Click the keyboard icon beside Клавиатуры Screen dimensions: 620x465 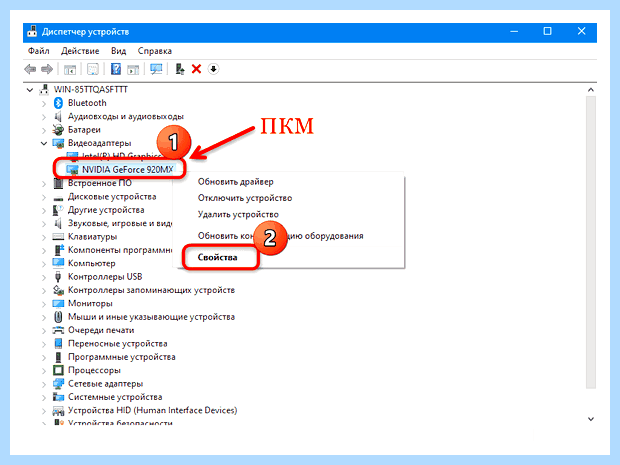(58, 237)
